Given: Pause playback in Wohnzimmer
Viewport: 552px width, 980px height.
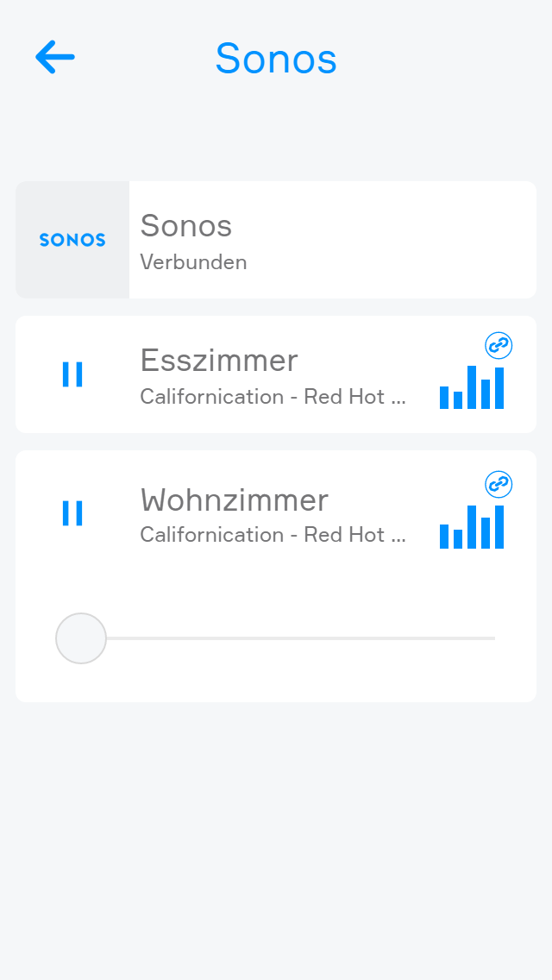Looking at the screenshot, I should pos(72,512).
